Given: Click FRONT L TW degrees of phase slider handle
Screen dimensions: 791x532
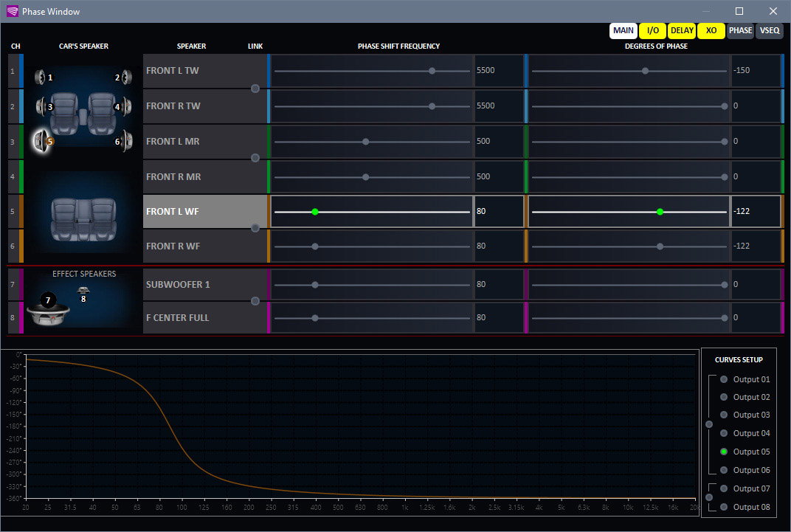Looking at the screenshot, I should (645, 71).
